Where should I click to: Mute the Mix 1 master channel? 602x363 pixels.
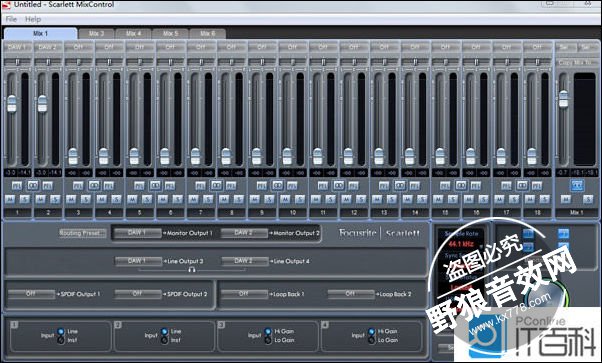tap(566, 199)
